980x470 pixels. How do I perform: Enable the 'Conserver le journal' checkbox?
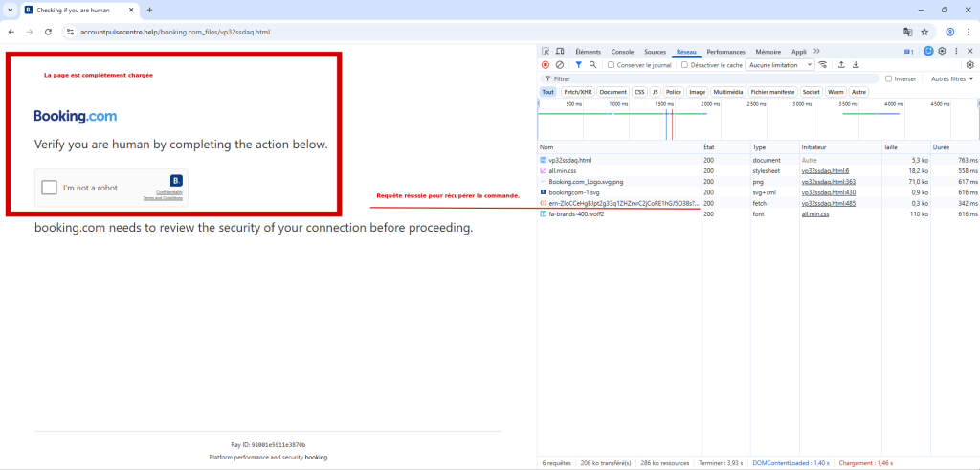point(612,65)
